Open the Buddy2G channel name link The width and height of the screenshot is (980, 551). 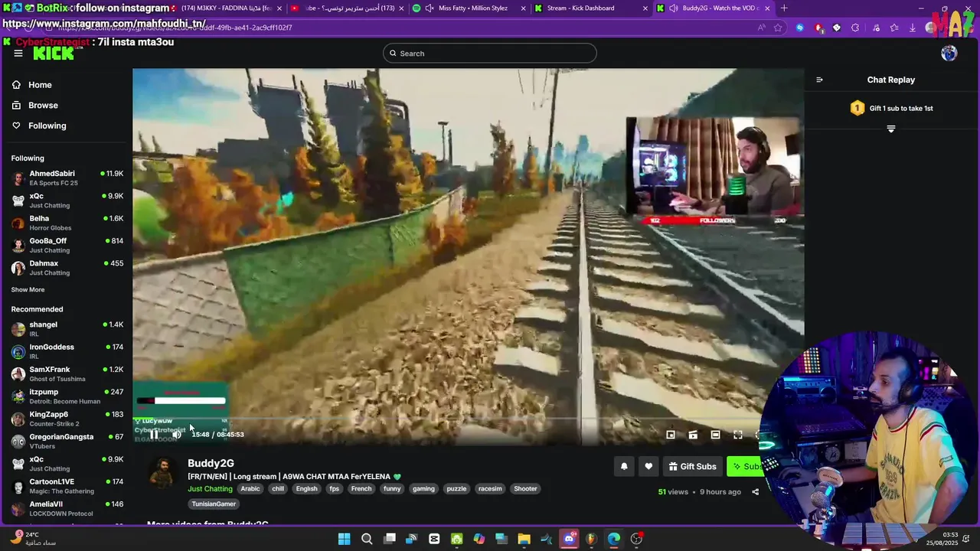tap(211, 463)
